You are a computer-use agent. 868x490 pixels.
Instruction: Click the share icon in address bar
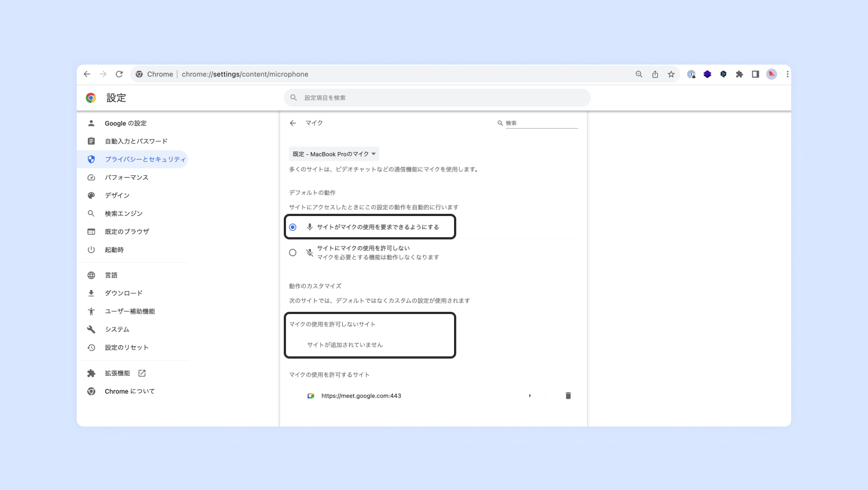pos(655,74)
